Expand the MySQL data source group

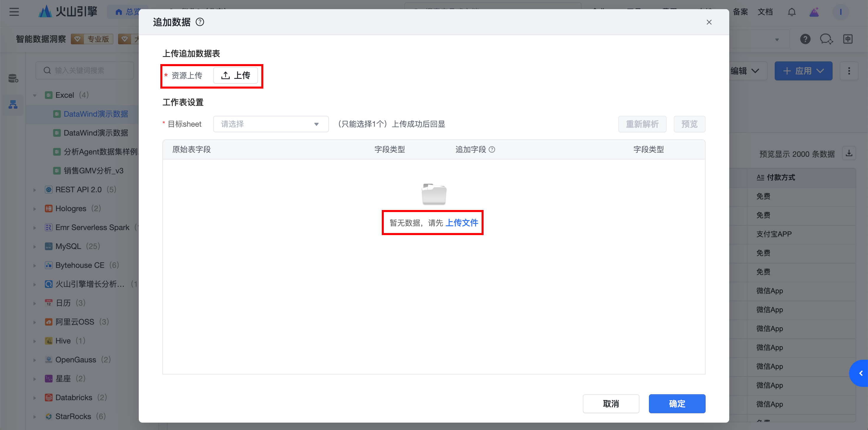click(x=35, y=246)
